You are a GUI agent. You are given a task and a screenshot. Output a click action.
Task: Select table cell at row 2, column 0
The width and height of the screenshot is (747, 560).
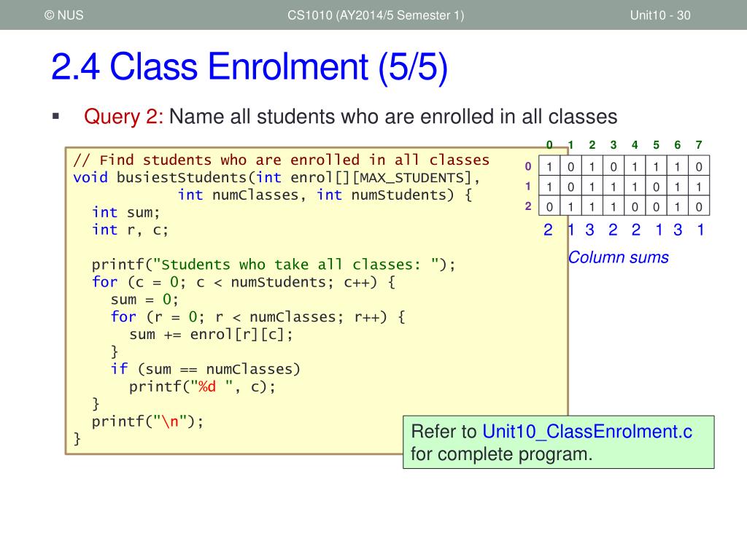[549, 206]
